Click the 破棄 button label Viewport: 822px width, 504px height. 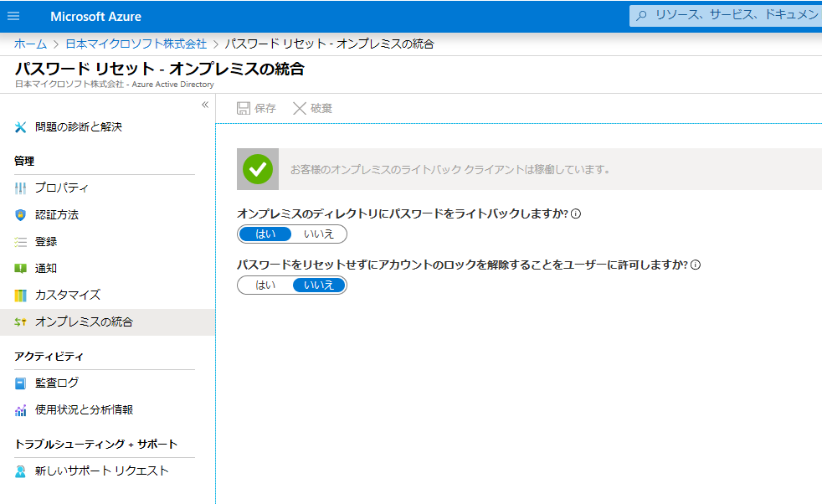321,108
